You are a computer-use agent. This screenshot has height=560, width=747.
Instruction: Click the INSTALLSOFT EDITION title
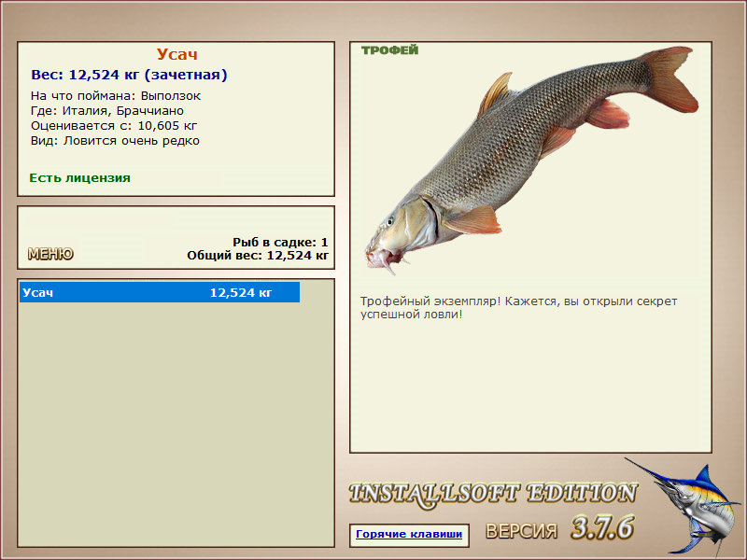(x=493, y=494)
